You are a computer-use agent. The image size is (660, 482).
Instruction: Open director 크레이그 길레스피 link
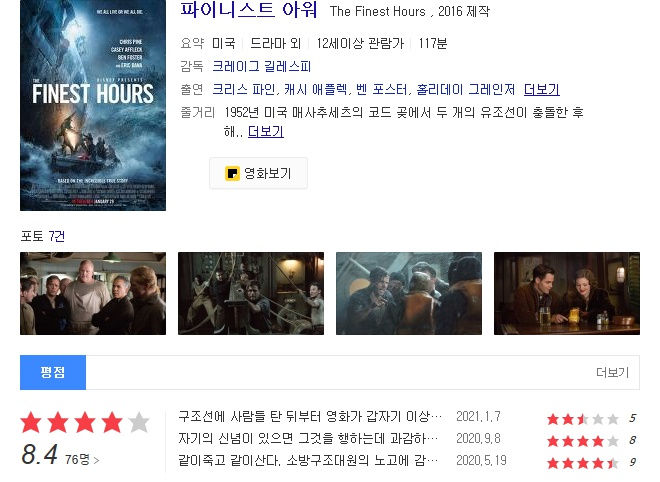coord(261,67)
